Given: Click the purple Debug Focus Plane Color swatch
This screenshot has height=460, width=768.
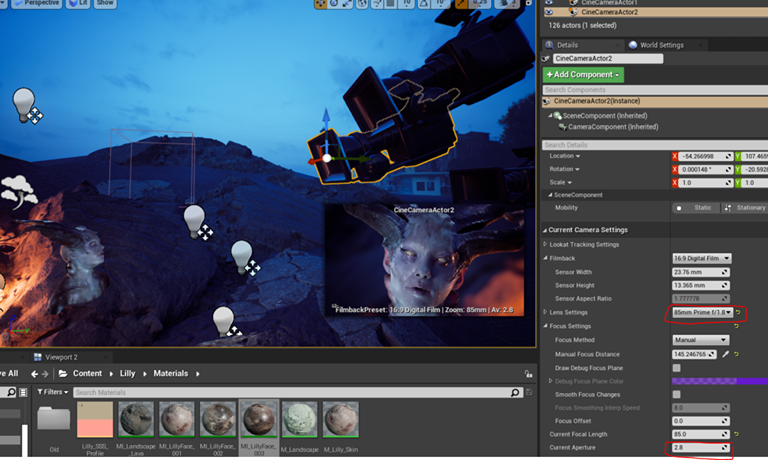Looking at the screenshot, I should (x=704, y=381).
